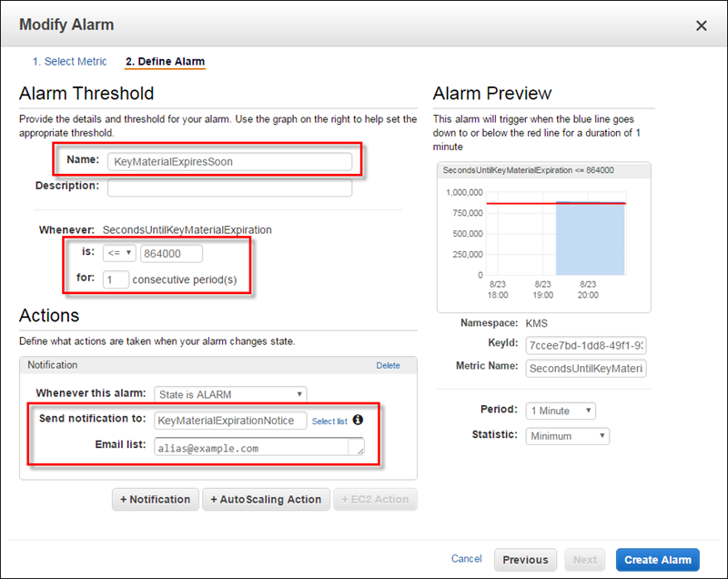
Task: Click the Create Alarm button
Action: pyautogui.click(x=657, y=560)
